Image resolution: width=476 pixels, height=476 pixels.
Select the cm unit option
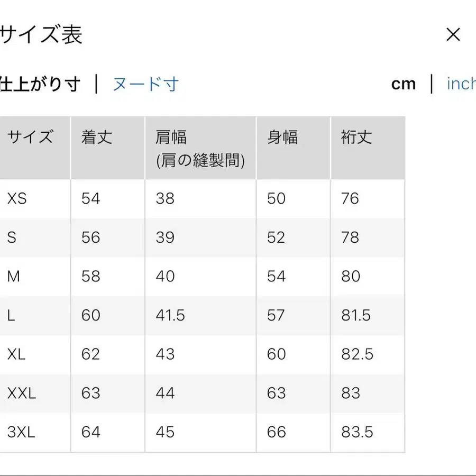(x=404, y=84)
